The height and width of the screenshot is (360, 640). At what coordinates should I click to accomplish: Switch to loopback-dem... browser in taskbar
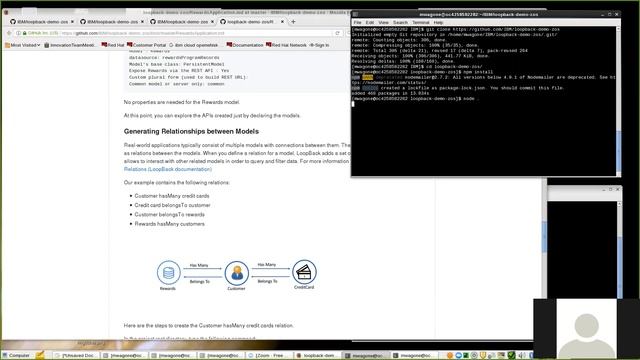tap(317, 356)
